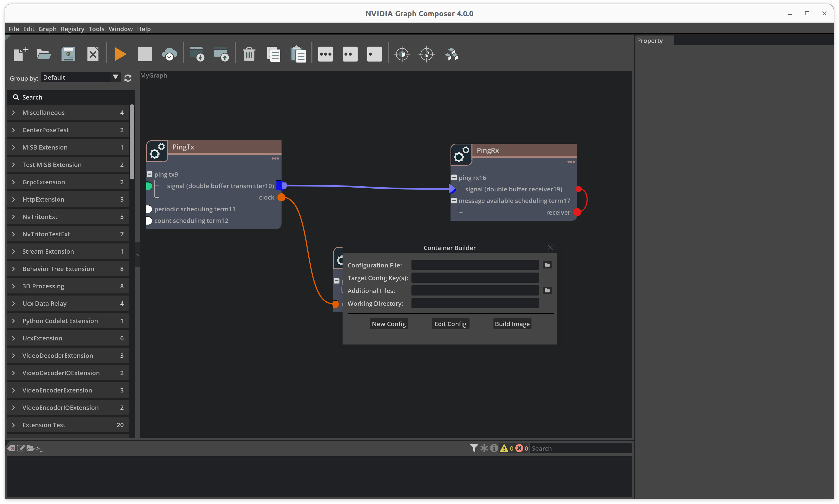The width and height of the screenshot is (839, 504).
Task: Click the graph refresh/reload icon
Action: point(128,78)
